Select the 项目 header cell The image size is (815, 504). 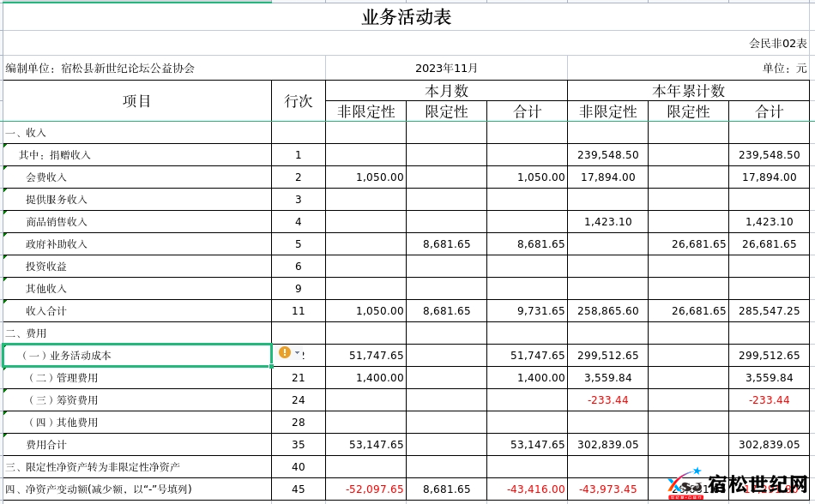click(x=137, y=100)
